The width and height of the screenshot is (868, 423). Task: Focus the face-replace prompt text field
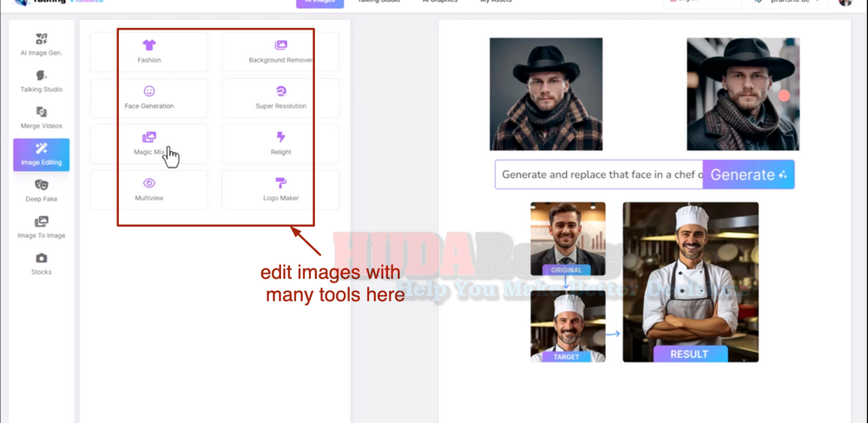coord(599,175)
